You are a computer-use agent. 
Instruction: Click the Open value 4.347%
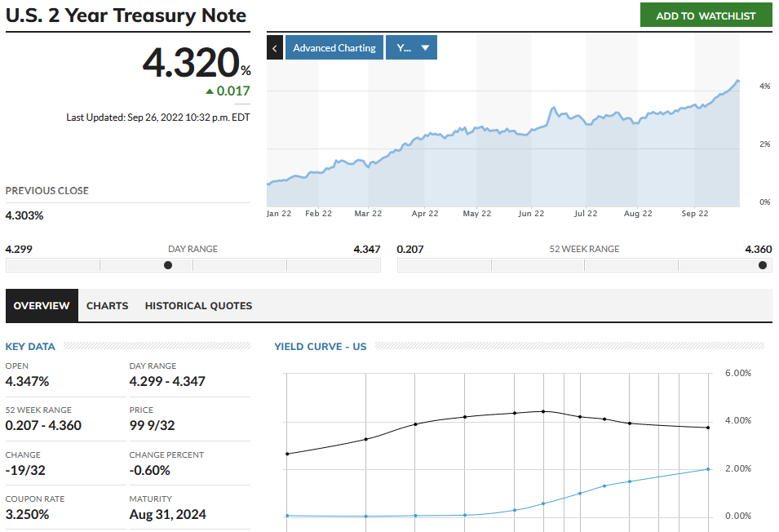click(x=27, y=382)
